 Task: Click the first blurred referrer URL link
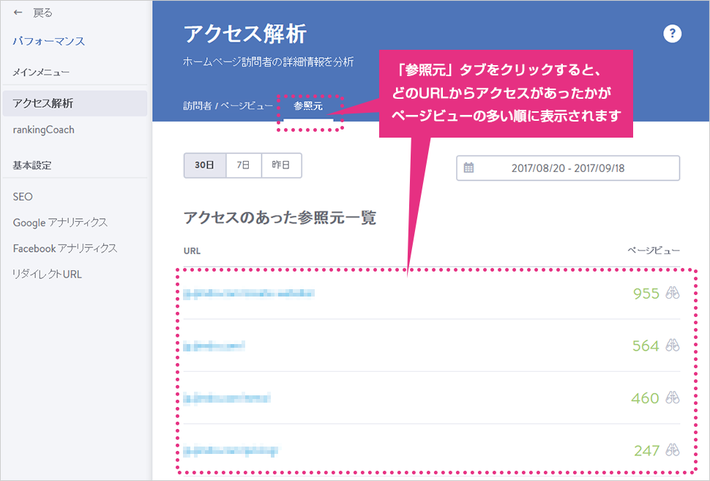tap(249, 294)
